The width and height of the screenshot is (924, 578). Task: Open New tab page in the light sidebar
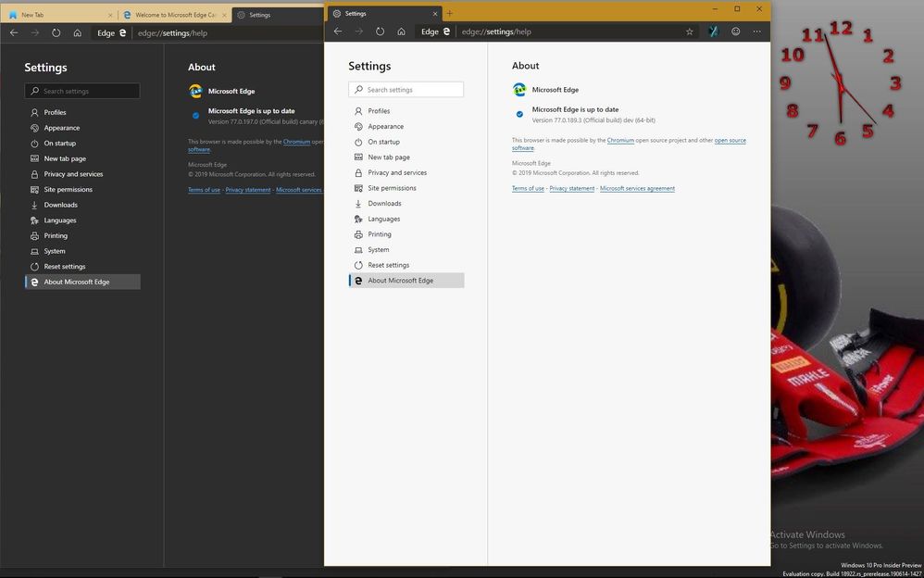pos(406,157)
